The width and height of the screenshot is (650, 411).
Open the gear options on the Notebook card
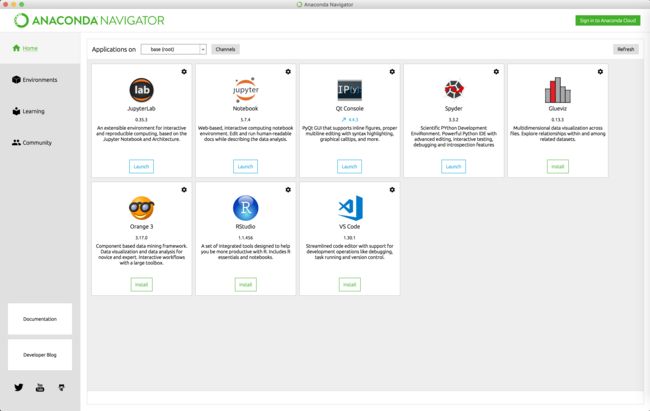click(x=288, y=72)
